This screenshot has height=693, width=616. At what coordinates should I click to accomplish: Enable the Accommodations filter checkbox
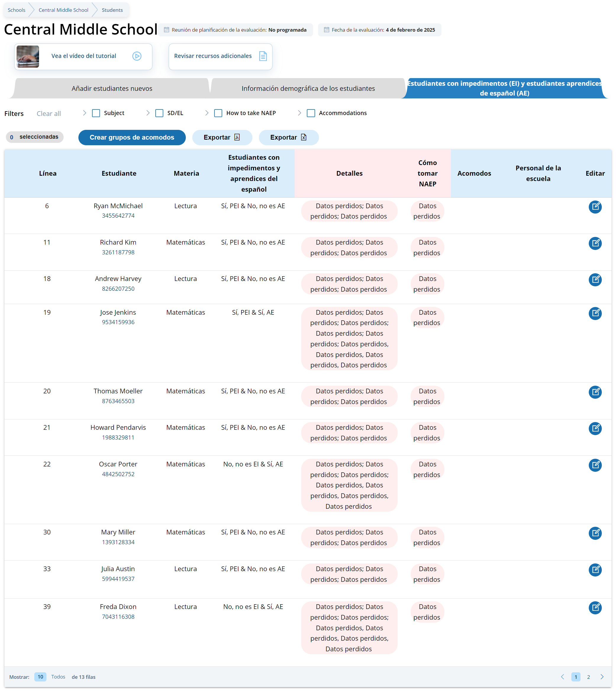tap(311, 113)
